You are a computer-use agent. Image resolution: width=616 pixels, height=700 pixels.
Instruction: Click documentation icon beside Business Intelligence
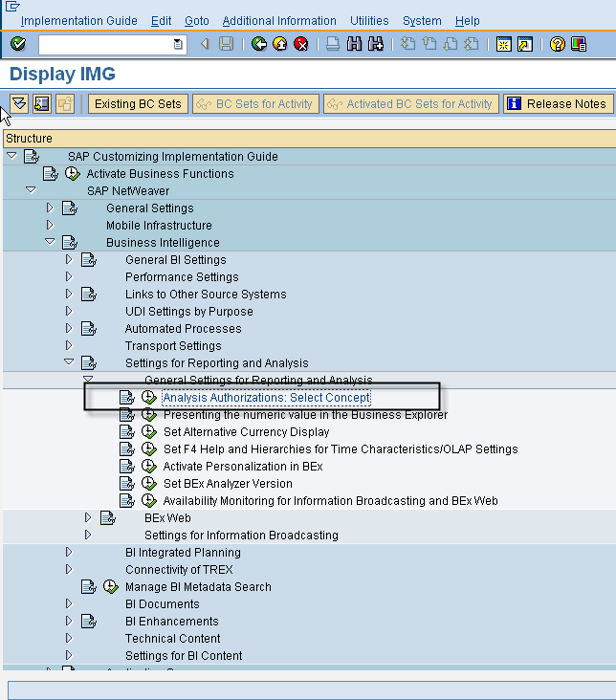70,242
